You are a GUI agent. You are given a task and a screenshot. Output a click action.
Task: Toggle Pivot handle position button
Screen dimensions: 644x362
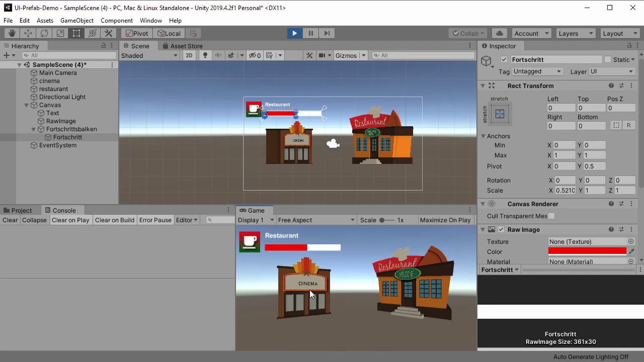tap(137, 33)
